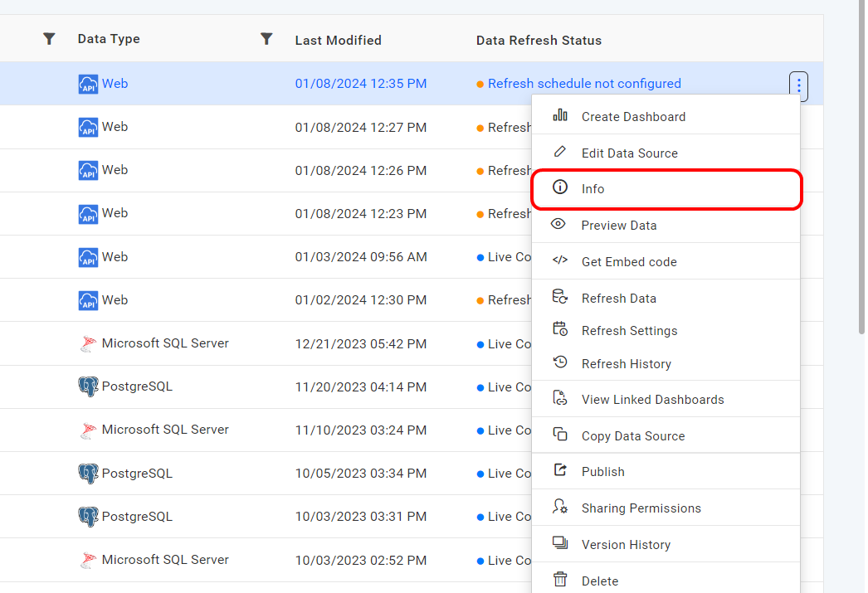Click the Sharing Permissions user-gear icon
The height and width of the screenshot is (593, 868).
click(560, 507)
